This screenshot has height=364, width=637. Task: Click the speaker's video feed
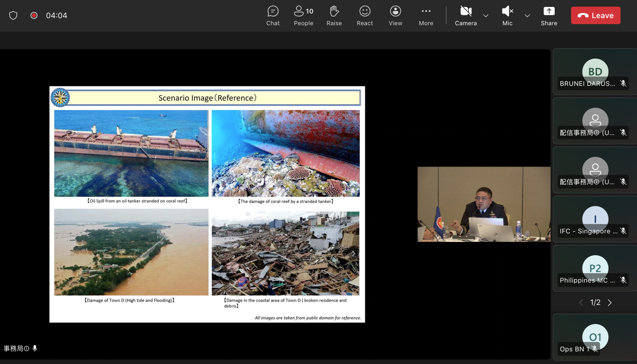(484, 204)
